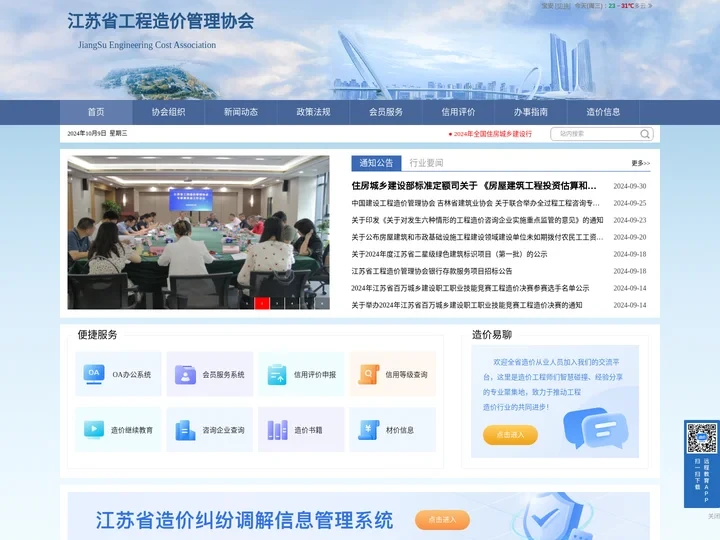The image size is (720, 540).
Task: Open the 办事指南 menu
Action: pos(531,112)
